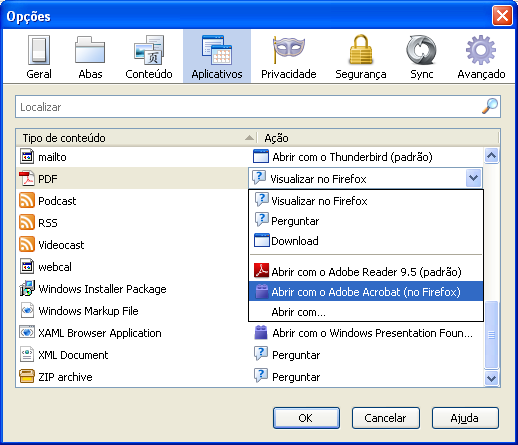Select the PDF content type text
This screenshot has height=445, width=518.
click(x=48, y=179)
